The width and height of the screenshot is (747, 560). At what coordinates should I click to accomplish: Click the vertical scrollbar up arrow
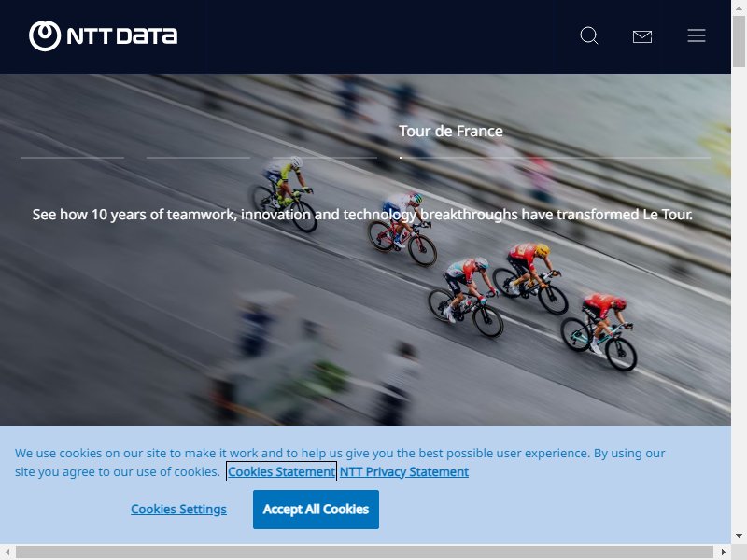click(739, 7)
